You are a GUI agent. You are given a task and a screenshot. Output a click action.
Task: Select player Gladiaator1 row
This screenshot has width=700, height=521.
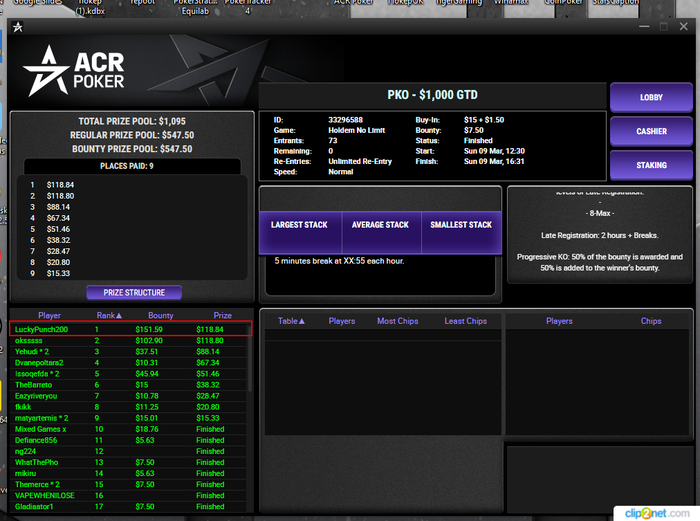point(128,507)
